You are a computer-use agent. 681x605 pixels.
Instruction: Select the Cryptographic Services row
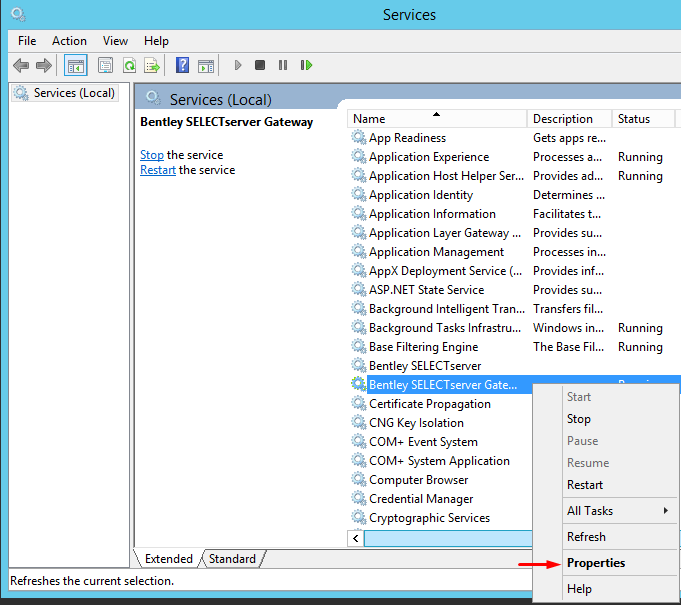(x=441, y=518)
